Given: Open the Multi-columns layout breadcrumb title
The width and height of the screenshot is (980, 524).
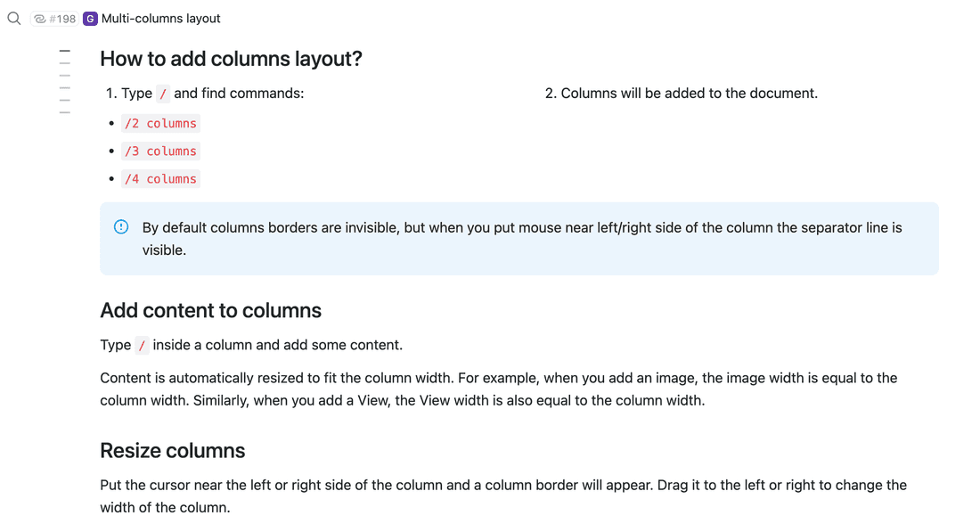Looking at the screenshot, I should (161, 19).
